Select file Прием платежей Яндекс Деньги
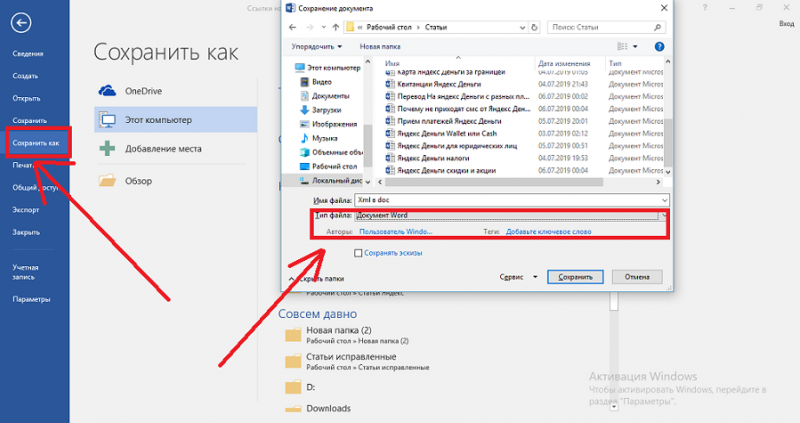 [x=449, y=121]
